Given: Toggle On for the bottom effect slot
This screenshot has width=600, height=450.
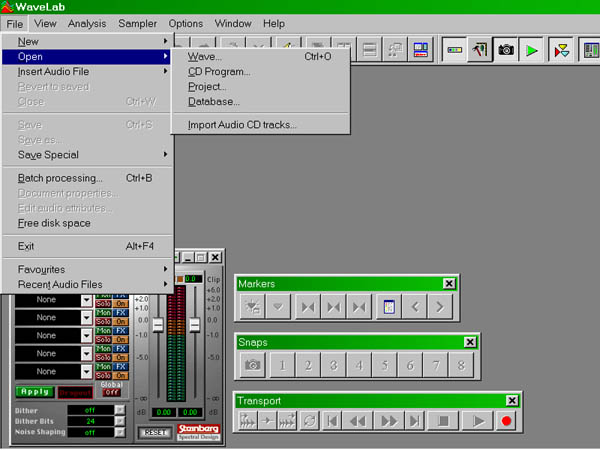Looking at the screenshot, I should pos(121,375).
